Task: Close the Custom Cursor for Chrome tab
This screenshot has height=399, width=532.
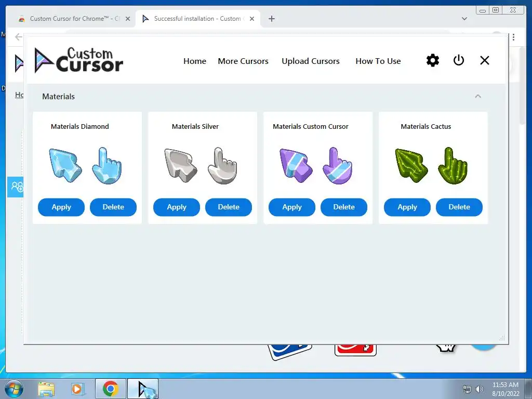Action: click(x=128, y=19)
